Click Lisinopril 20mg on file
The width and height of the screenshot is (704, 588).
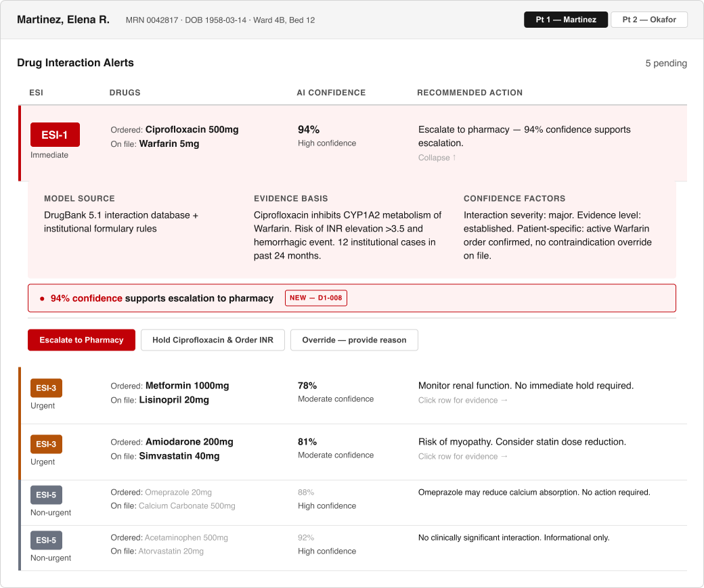point(174,400)
